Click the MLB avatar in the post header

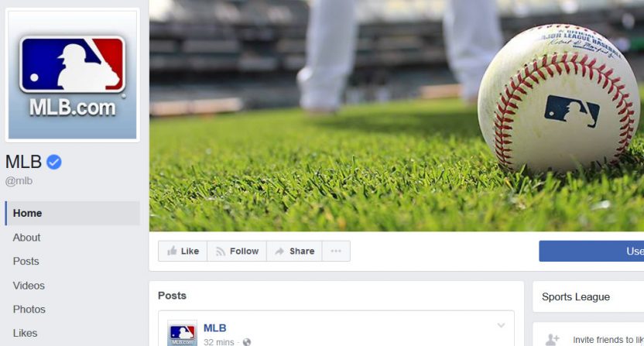(x=183, y=333)
